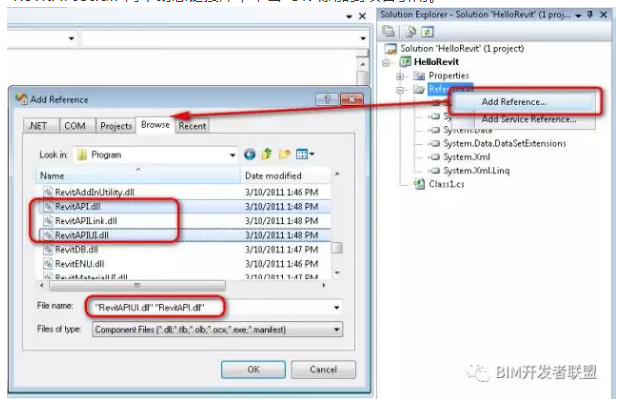The image size is (624, 401).
Task: Open the editor tab list dropdown arrow
Action: 349,17
